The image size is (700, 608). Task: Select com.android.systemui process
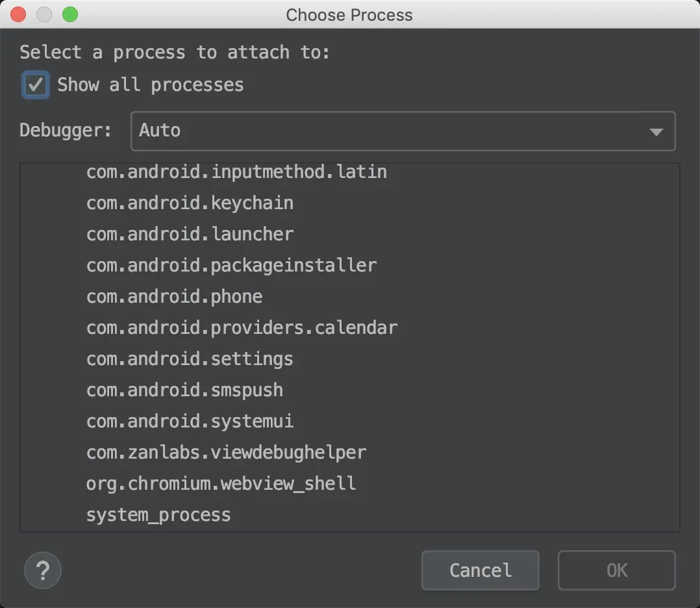[x=190, y=422]
